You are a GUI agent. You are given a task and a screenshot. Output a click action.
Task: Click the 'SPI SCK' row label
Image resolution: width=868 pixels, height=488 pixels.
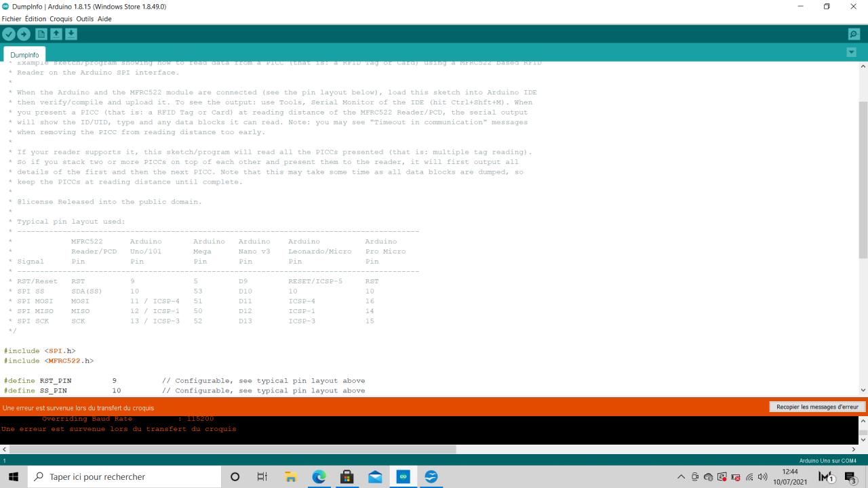pos(33,321)
